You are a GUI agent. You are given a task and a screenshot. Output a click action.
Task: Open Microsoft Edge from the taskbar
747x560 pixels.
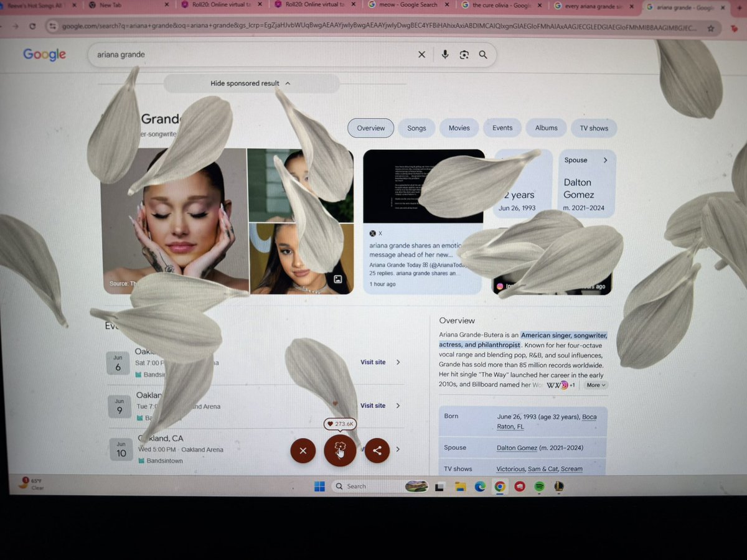pyautogui.click(x=480, y=487)
